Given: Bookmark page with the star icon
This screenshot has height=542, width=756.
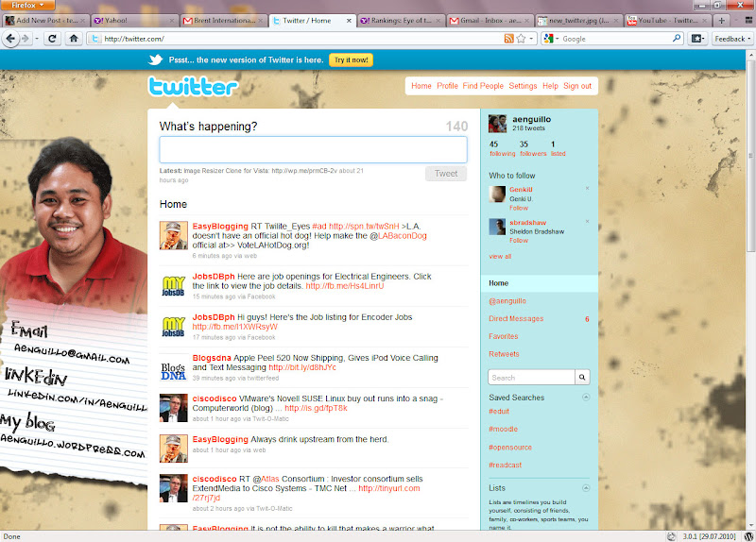Looking at the screenshot, I should 521,39.
